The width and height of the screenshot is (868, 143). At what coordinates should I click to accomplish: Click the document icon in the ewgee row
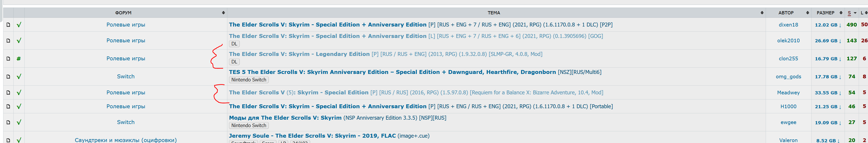tap(9, 123)
